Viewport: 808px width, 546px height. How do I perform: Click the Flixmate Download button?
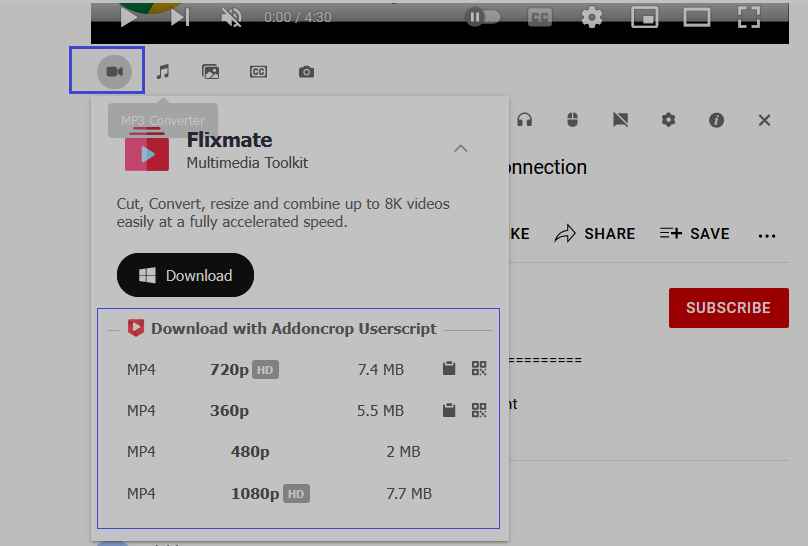(186, 275)
